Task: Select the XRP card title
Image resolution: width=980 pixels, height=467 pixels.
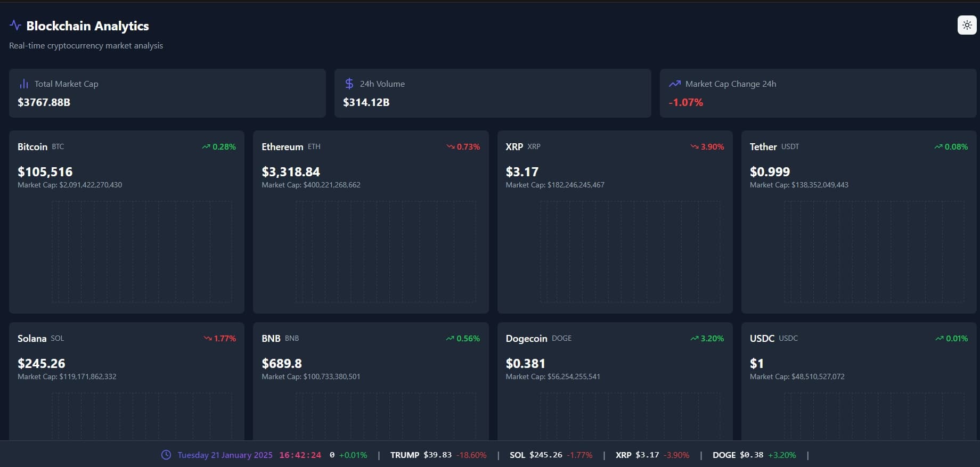Action: [x=514, y=146]
